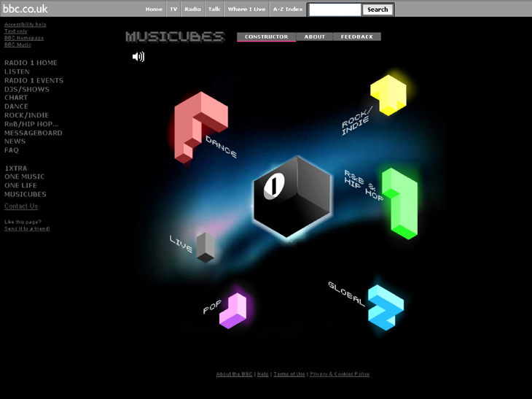Click the Live label beside grey cube
Image resolution: width=532 pixels, height=399 pixels.
(x=181, y=244)
